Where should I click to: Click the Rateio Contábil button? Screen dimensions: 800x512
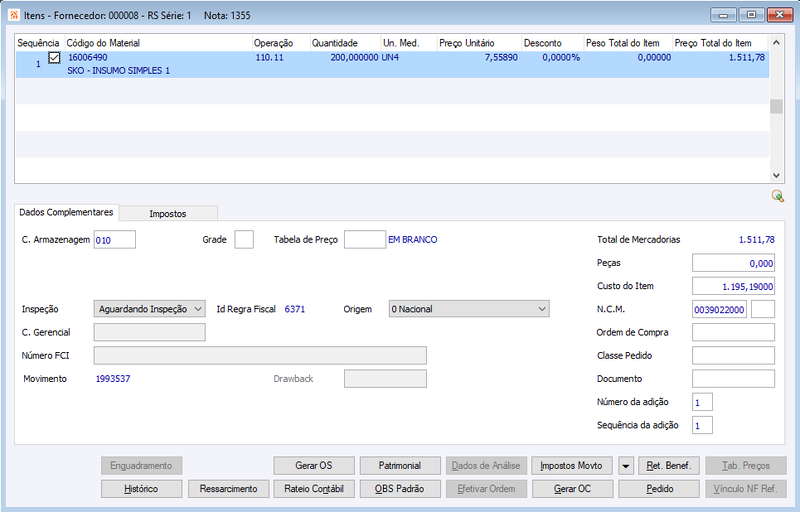[314, 489]
